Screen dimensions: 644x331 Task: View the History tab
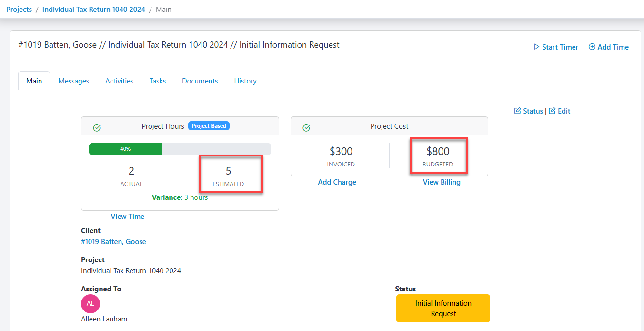pyautogui.click(x=245, y=81)
